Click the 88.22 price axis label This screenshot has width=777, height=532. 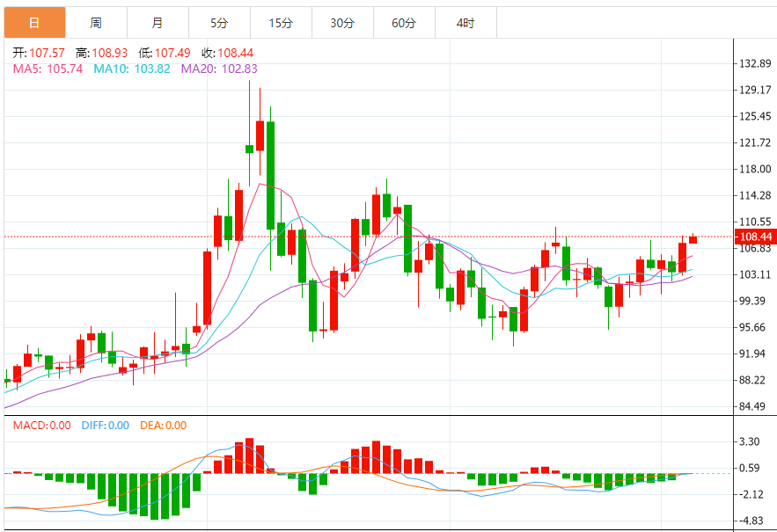tap(752, 380)
